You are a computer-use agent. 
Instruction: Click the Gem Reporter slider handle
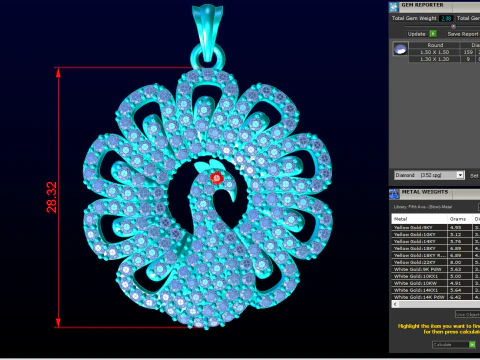point(453,26)
